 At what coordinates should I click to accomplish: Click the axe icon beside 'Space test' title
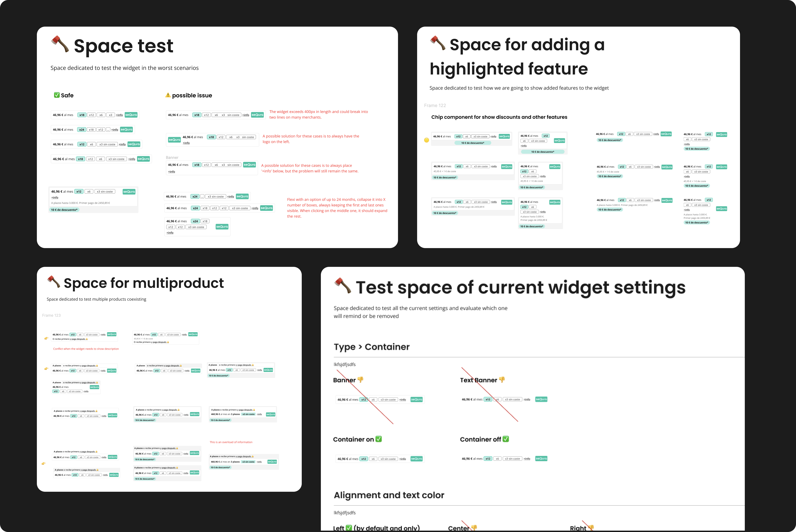click(60, 44)
